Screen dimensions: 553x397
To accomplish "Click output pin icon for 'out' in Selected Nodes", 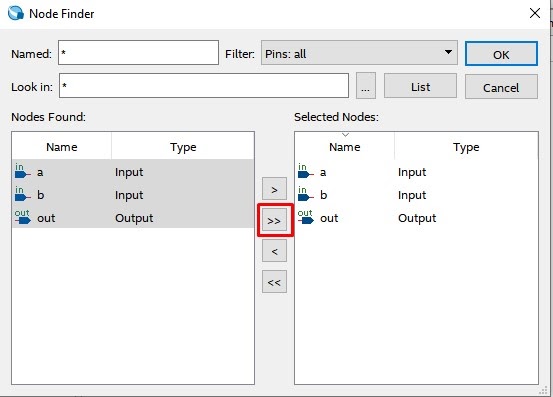I will pyautogui.click(x=306, y=217).
